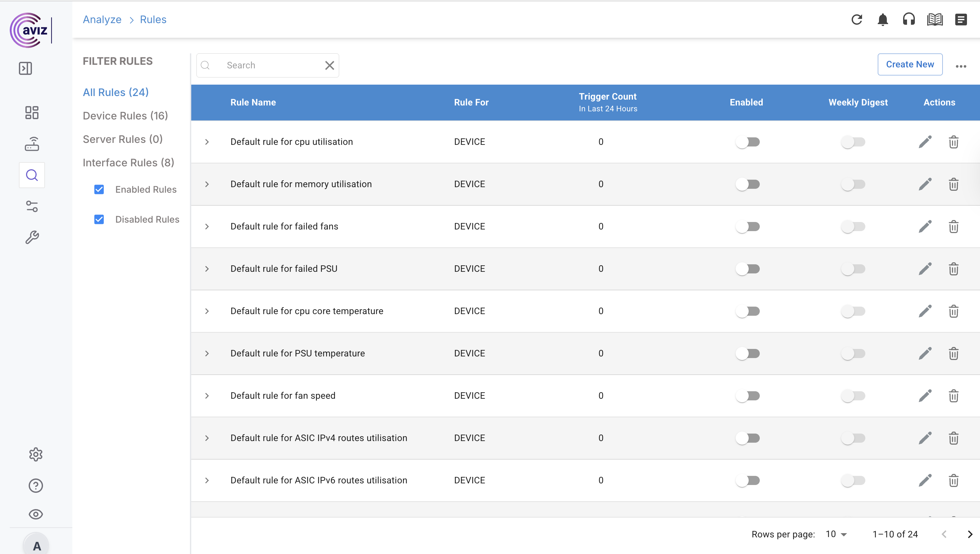
Task: Expand the sidebar panel toggle icon
Action: 25,68
